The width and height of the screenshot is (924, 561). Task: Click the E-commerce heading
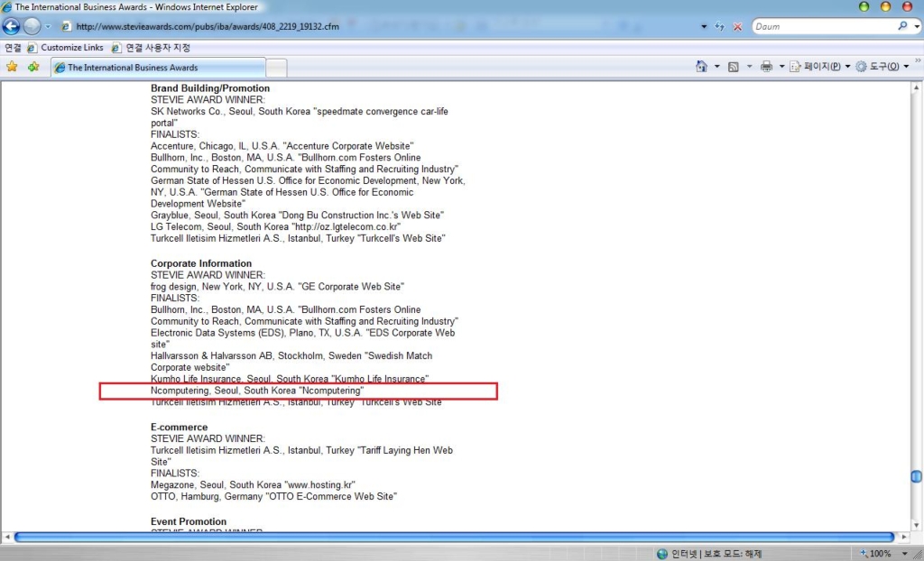180,428
